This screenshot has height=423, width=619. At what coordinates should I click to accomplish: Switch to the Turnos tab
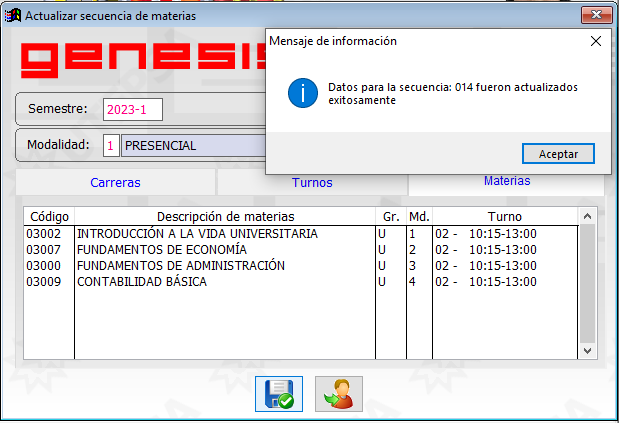click(312, 183)
